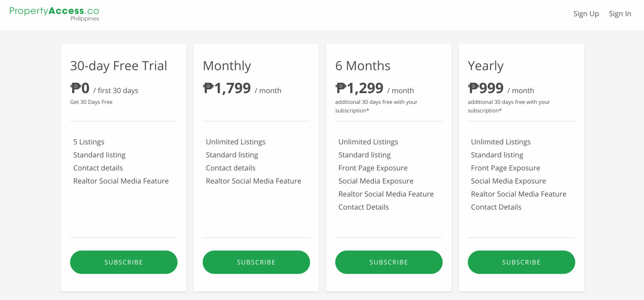Screen dimensions: 644x300
Task: Click the Yearly plan title
Action: click(486, 66)
